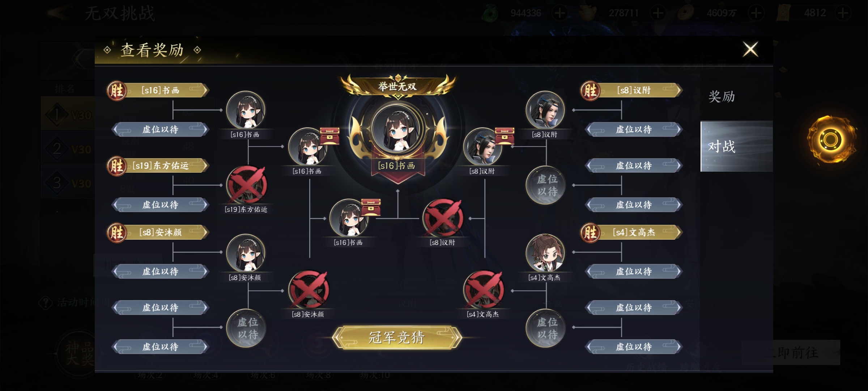Image resolution: width=868 pixels, height=391 pixels.
Task: Click the glowing golden ring icon
Action: tap(831, 140)
